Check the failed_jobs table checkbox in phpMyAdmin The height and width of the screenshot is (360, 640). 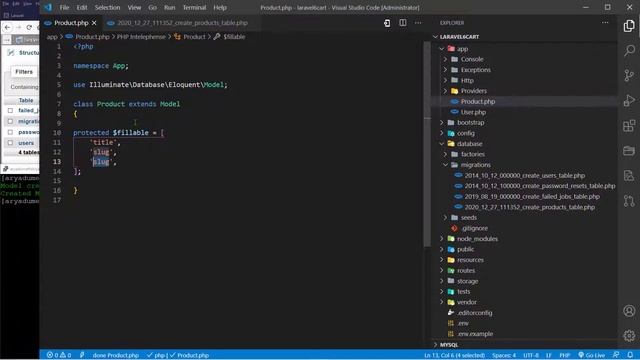(x=10, y=110)
